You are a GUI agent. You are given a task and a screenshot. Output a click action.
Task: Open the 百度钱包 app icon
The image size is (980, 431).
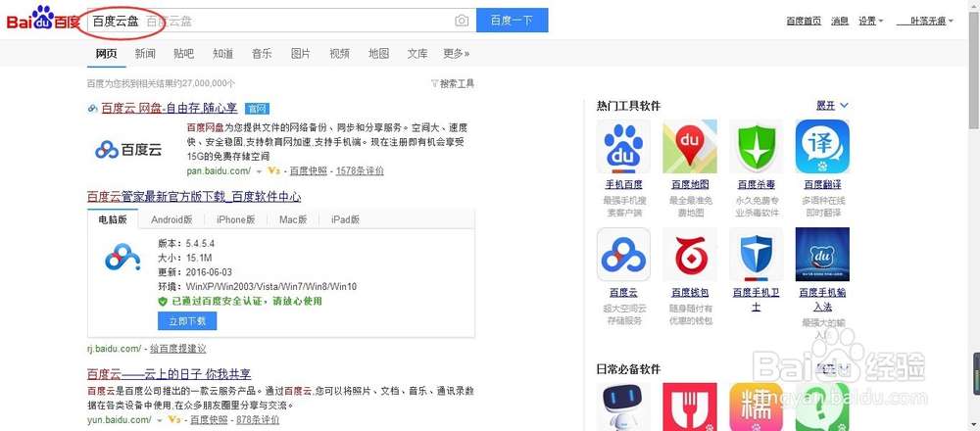(x=690, y=255)
